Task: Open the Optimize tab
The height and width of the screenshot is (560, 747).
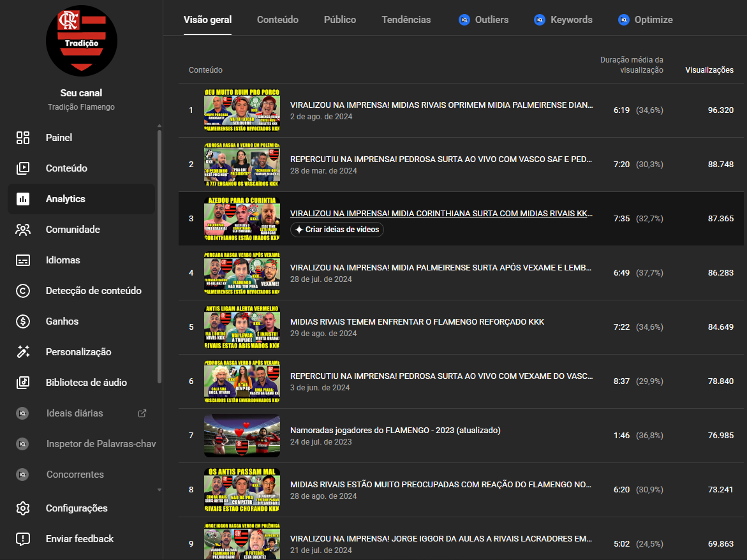Action: pyautogui.click(x=646, y=20)
